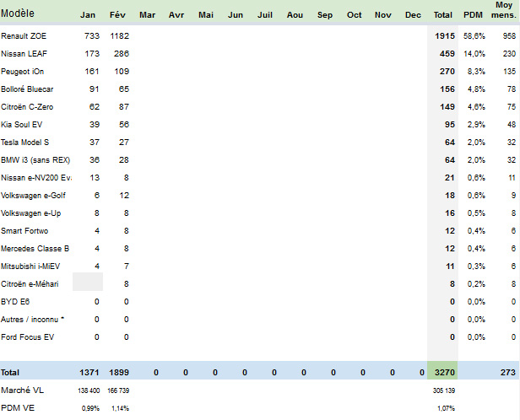Image resolution: width=520 pixels, height=420 pixels.
Task: Click Nissan LEAF monthly average 230
Action: tap(509, 54)
